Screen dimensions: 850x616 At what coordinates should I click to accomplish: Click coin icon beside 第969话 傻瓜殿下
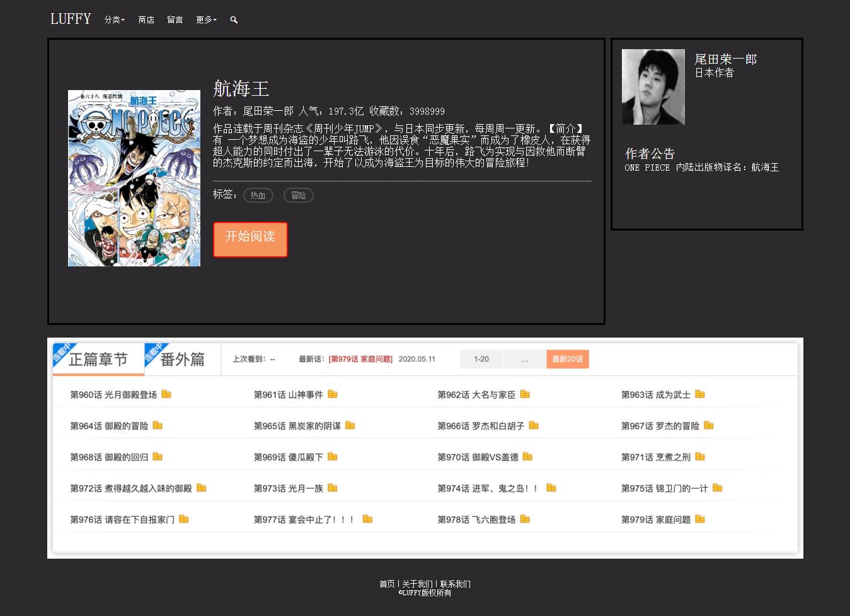pyautogui.click(x=333, y=457)
